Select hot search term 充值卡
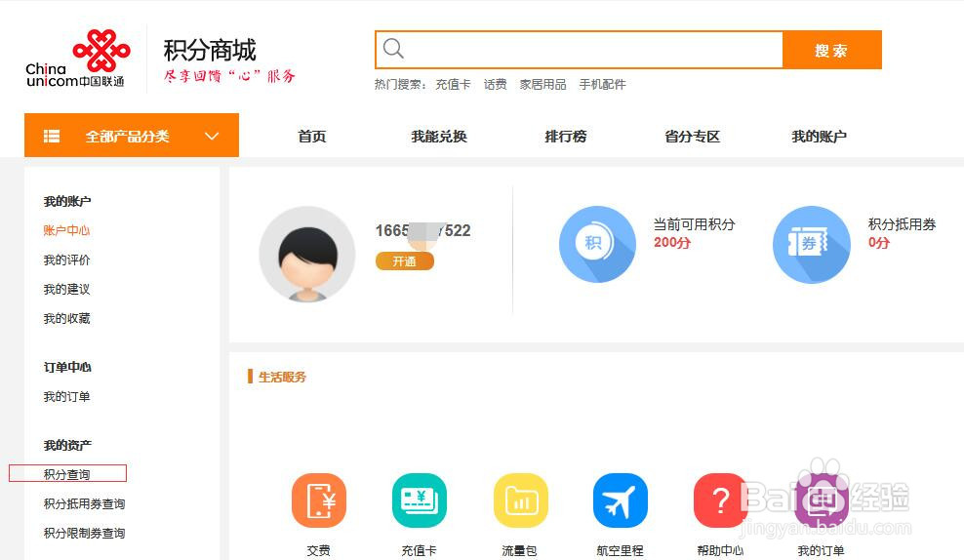This screenshot has height=560, width=964. [453, 84]
